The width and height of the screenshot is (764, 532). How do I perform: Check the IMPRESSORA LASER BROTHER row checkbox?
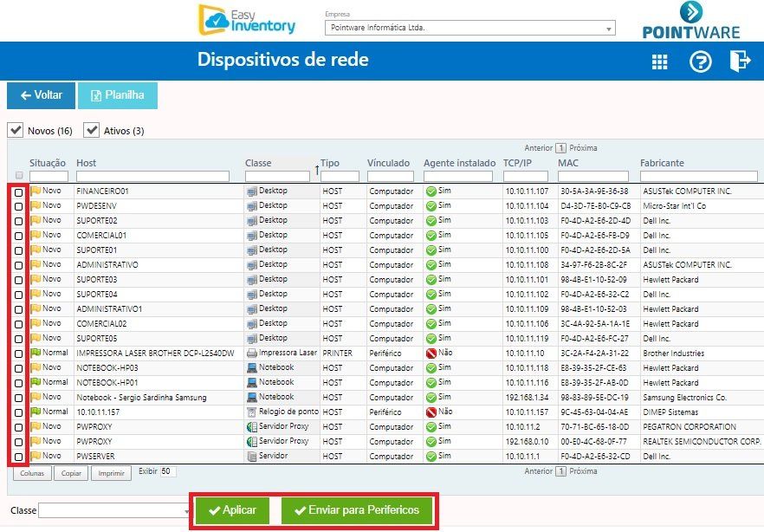coord(18,354)
